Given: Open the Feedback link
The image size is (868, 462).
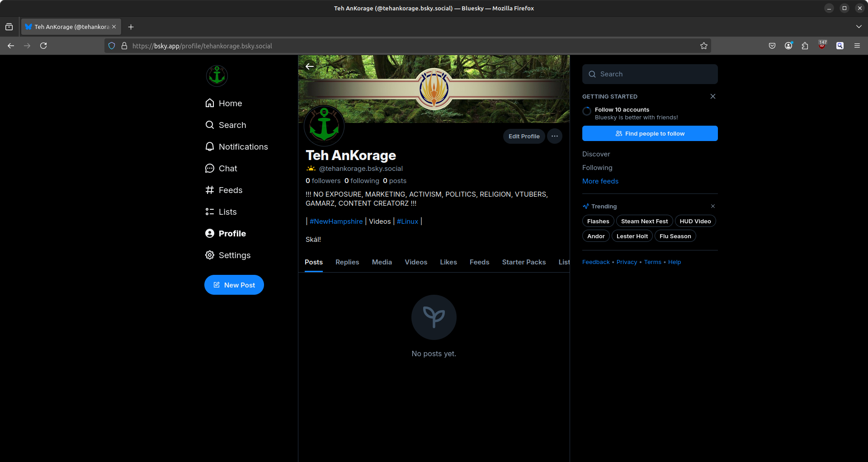Looking at the screenshot, I should (596, 262).
